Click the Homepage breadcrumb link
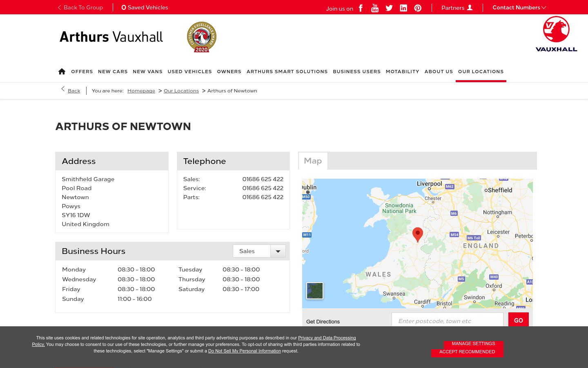This screenshot has width=588, height=368. coord(141,91)
